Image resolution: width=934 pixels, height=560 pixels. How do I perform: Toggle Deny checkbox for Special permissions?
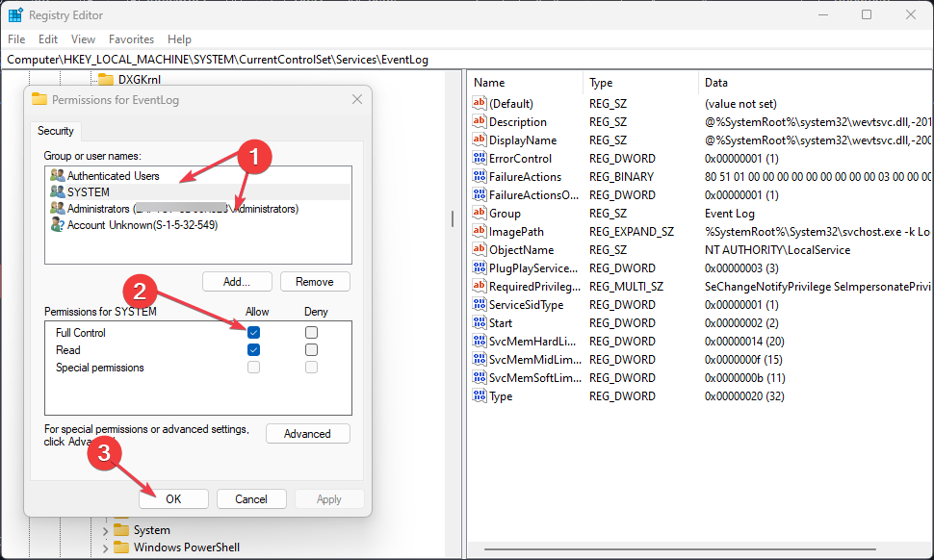pos(311,368)
